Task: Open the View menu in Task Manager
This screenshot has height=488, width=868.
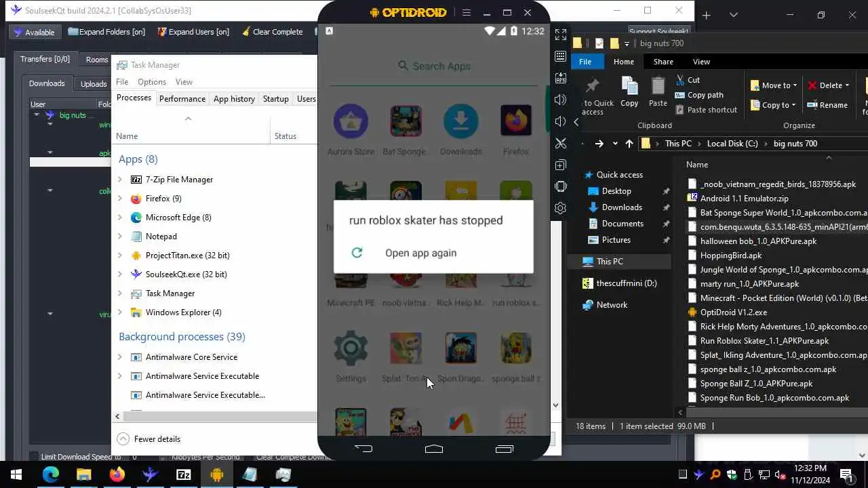Action: [x=184, y=82]
